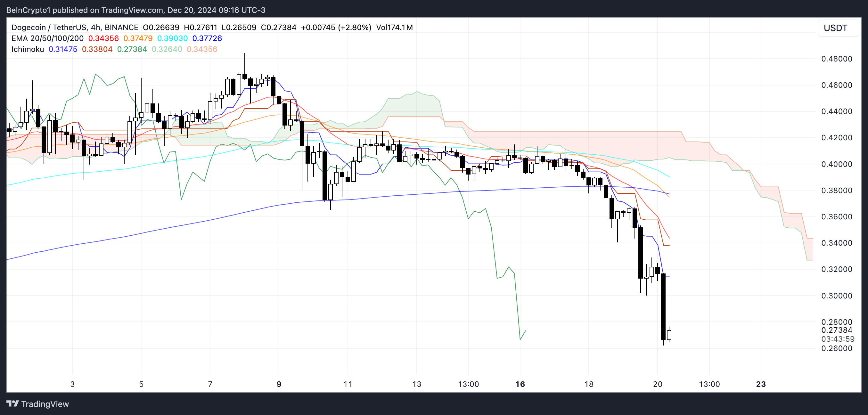Select the EMA 20/50/100/200 indicator label

pos(47,38)
